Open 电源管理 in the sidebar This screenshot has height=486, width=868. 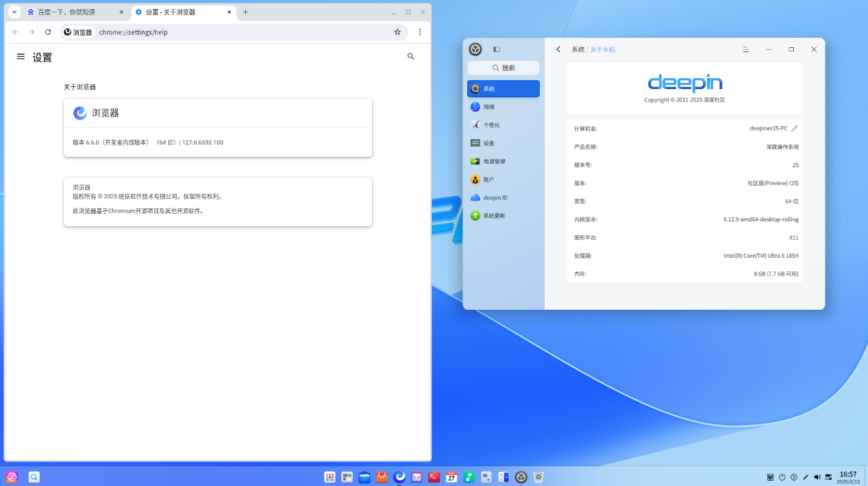(x=504, y=161)
